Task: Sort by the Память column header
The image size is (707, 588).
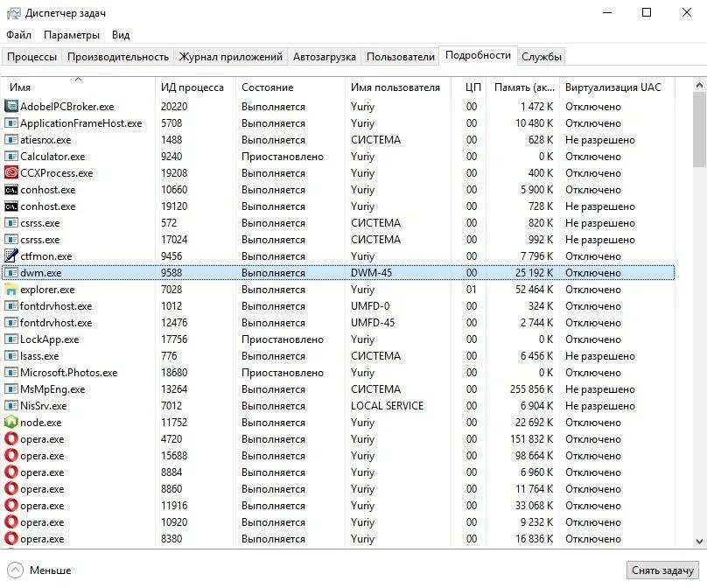Action: 523,87
